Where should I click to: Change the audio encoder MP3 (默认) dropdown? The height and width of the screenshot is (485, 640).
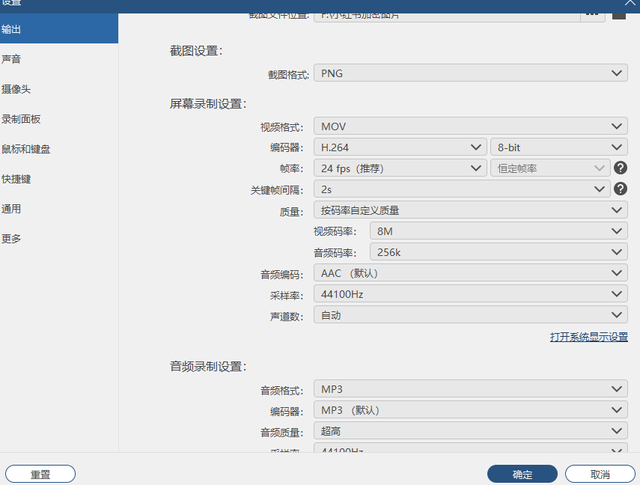[x=470, y=410]
